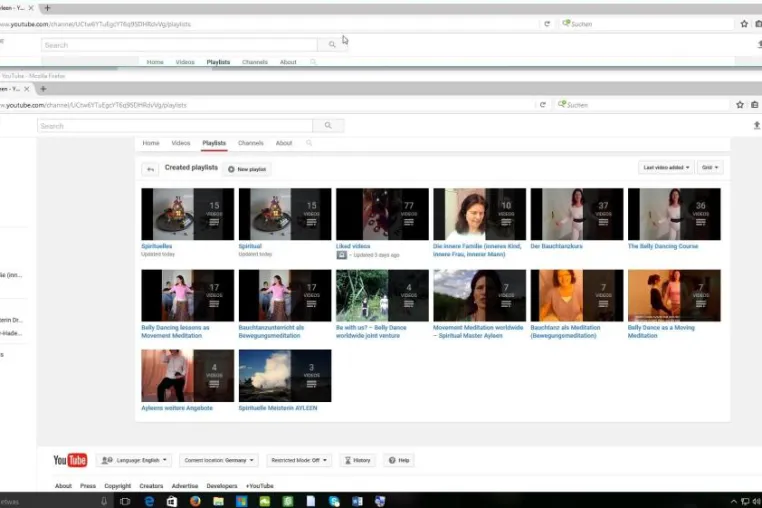Open the Grid view dropdown
Viewport: 762px width, 508px height.
click(710, 167)
